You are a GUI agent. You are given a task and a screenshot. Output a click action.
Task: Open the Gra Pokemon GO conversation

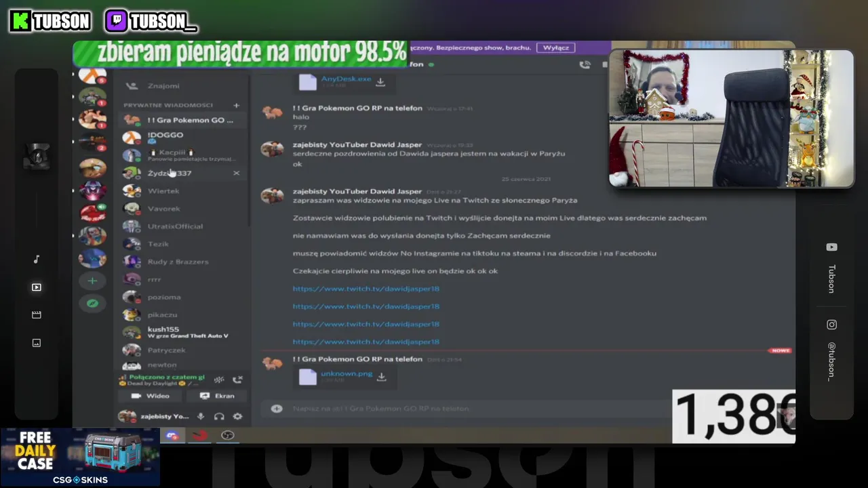click(182, 120)
